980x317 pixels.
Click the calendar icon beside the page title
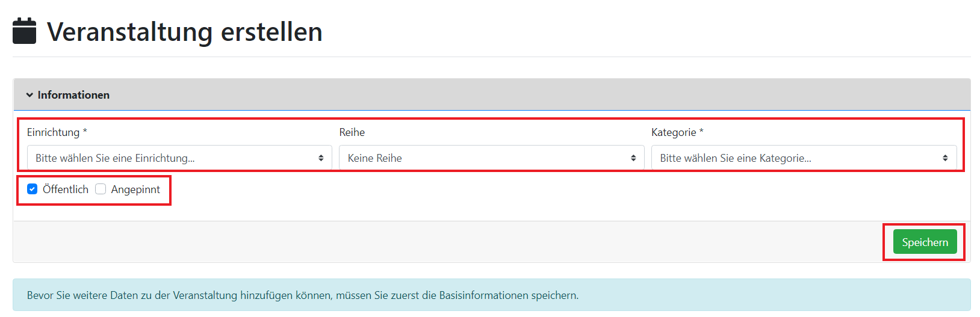[x=25, y=31]
